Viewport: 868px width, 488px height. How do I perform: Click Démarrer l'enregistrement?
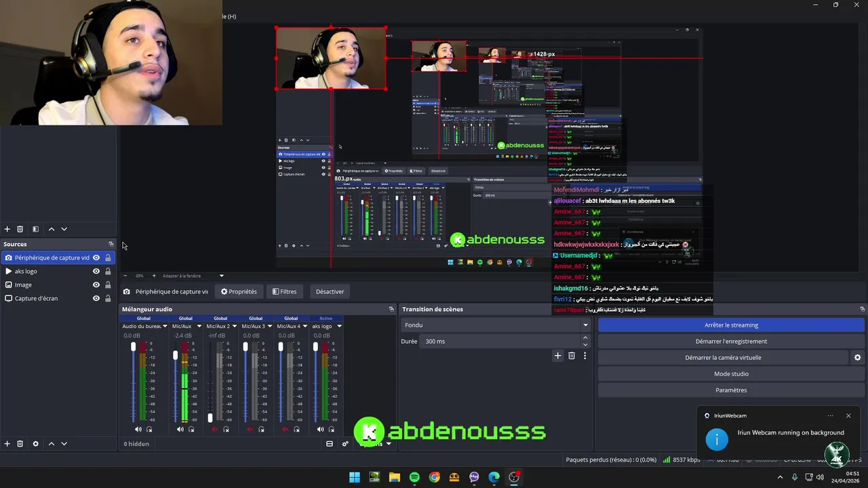click(731, 341)
